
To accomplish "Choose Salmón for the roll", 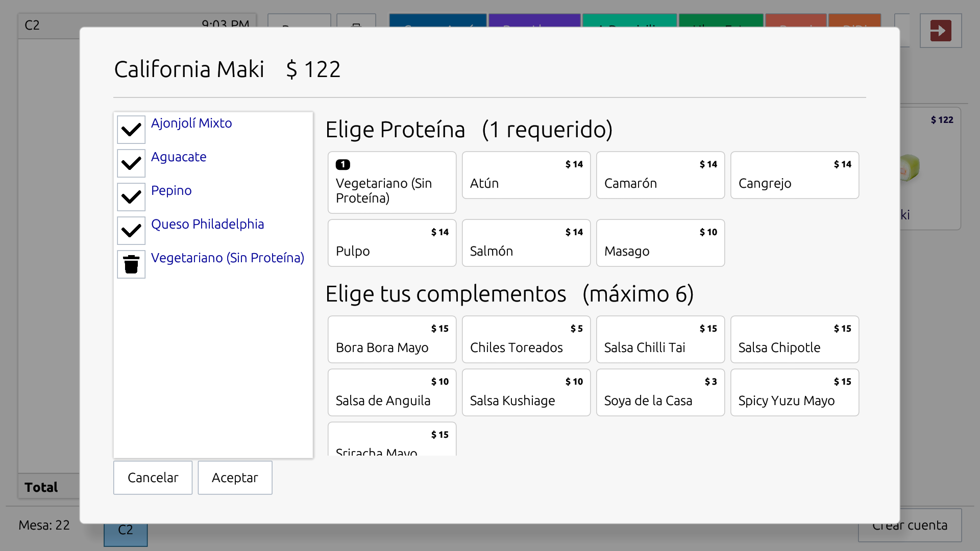I will point(526,243).
